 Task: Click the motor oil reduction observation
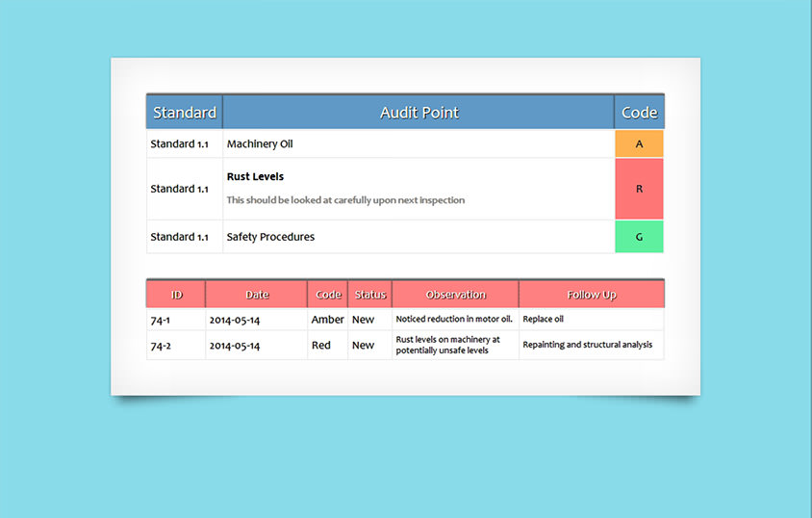pyautogui.click(x=454, y=319)
